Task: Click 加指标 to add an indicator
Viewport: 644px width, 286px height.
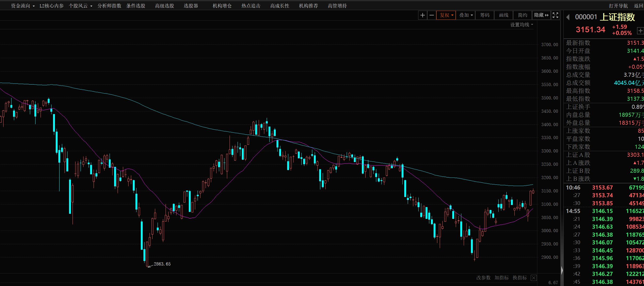Action: tap(501, 278)
